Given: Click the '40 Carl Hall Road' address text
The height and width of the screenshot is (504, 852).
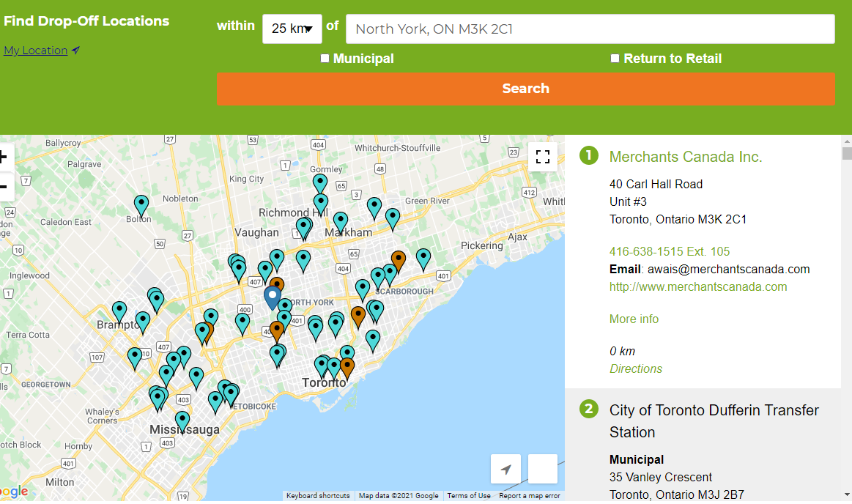Looking at the screenshot, I should [656, 184].
